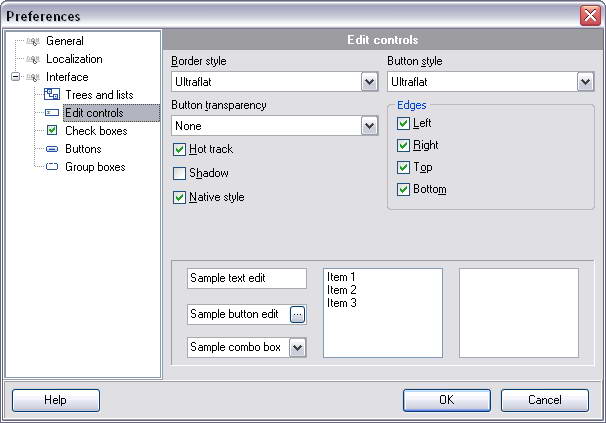The height and width of the screenshot is (423, 606).
Task: Disable the Left edge checkbox
Action: (404, 123)
